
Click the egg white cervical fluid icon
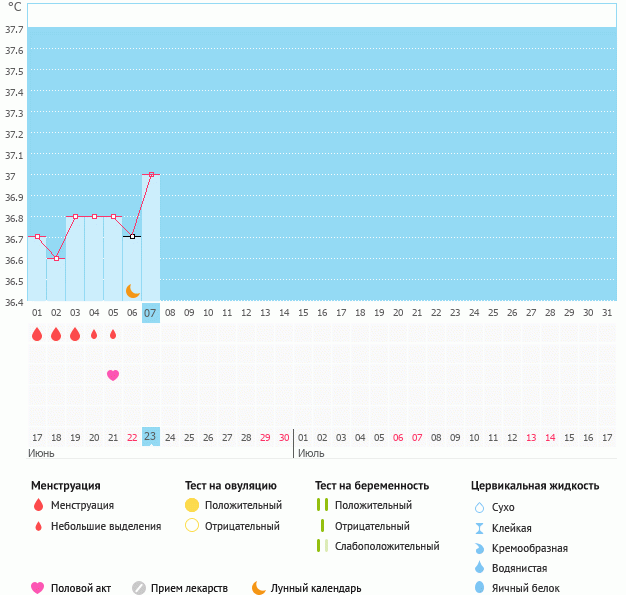(479, 588)
